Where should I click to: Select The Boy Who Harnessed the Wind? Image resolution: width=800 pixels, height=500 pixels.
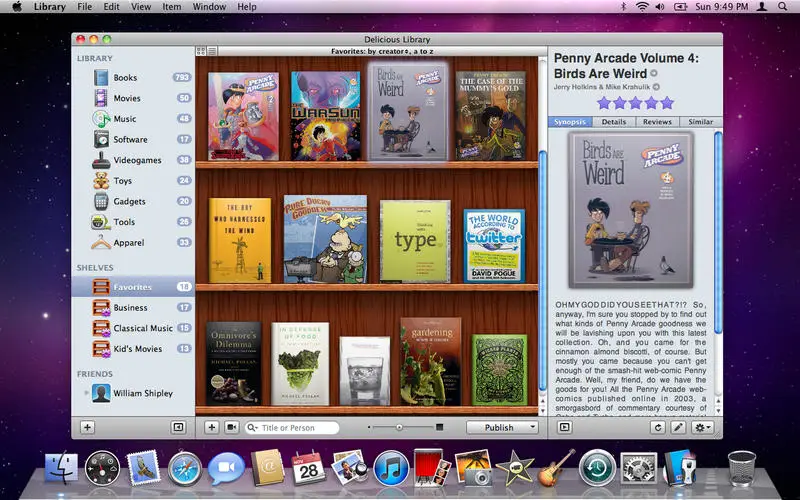click(240, 240)
